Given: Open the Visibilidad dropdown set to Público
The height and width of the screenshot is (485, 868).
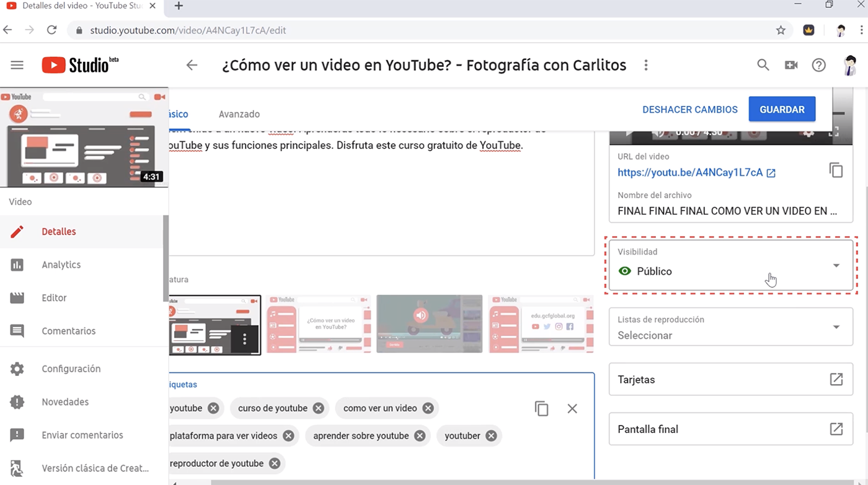Looking at the screenshot, I should coord(731,264).
